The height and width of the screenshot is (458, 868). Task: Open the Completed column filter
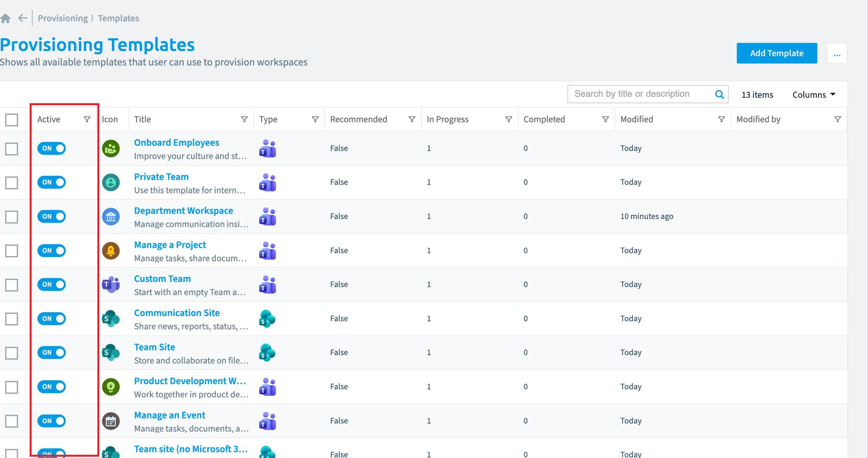(x=605, y=119)
